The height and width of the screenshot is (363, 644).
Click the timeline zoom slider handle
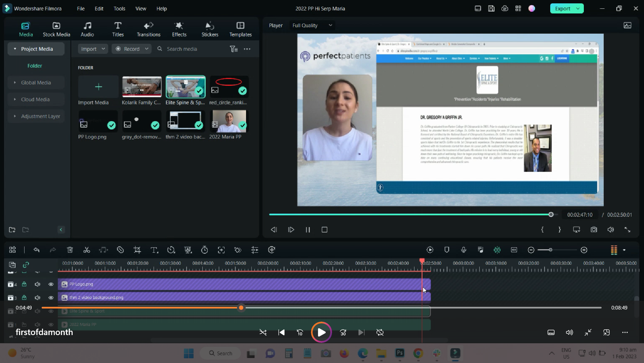point(550,250)
